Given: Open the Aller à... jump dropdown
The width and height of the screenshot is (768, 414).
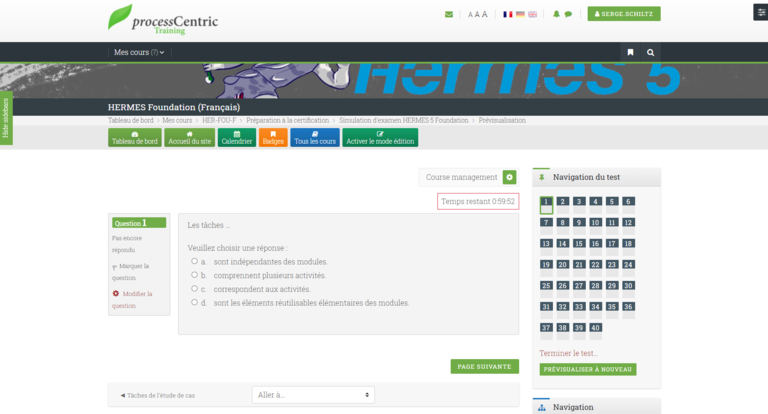Looking at the screenshot, I should [313, 395].
